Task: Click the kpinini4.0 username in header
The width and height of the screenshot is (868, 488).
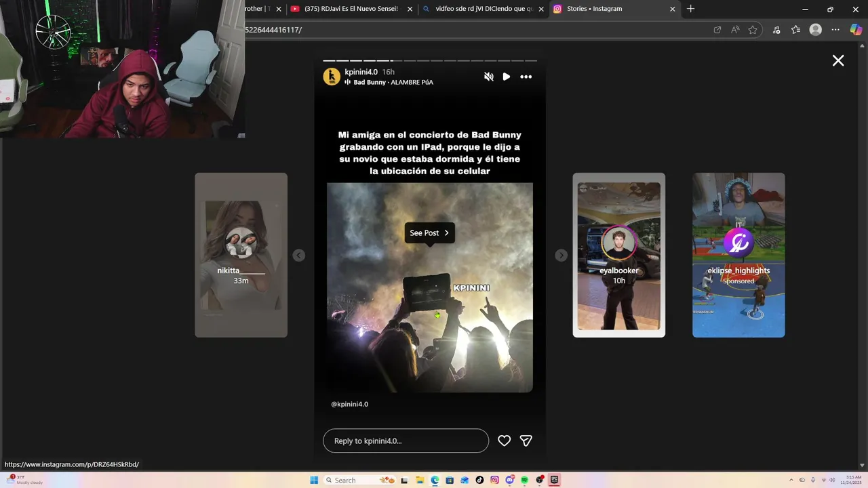Action: pyautogui.click(x=361, y=72)
